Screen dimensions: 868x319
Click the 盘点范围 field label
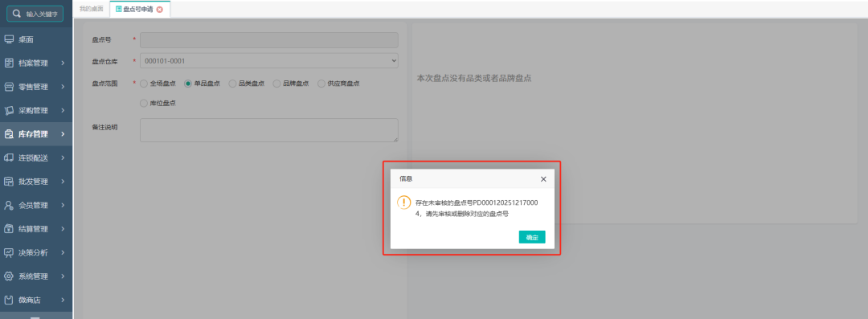coord(104,84)
